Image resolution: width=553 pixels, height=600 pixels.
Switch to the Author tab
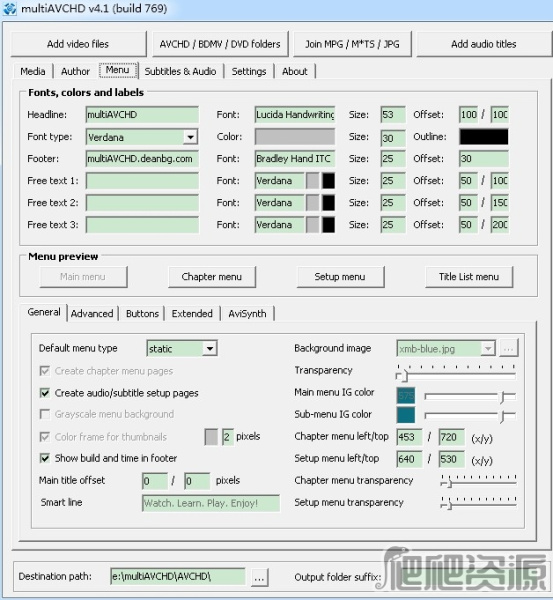(75, 72)
